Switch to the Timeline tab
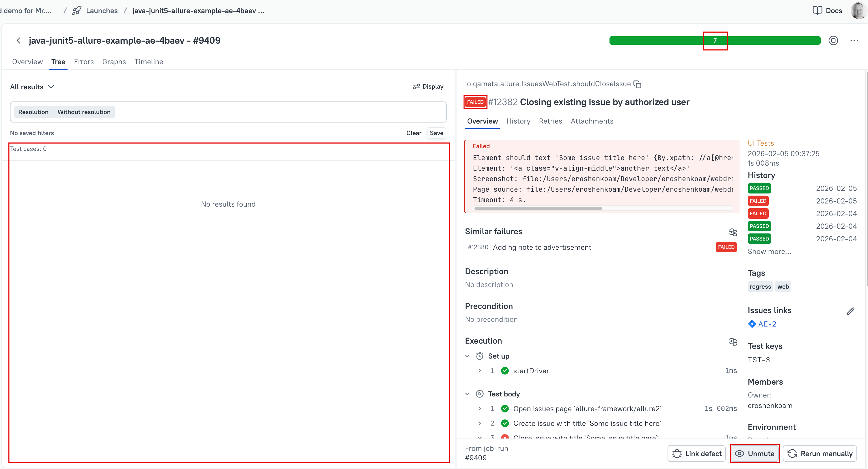 point(149,62)
